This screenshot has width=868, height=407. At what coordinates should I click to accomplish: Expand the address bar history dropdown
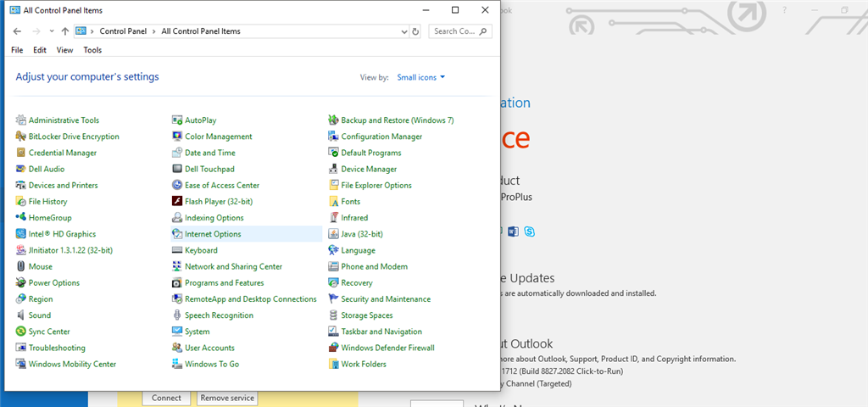click(404, 31)
